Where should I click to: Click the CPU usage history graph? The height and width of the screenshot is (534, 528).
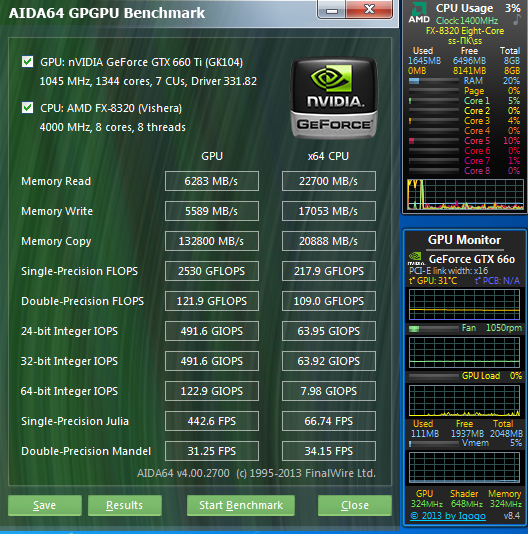click(x=465, y=194)
